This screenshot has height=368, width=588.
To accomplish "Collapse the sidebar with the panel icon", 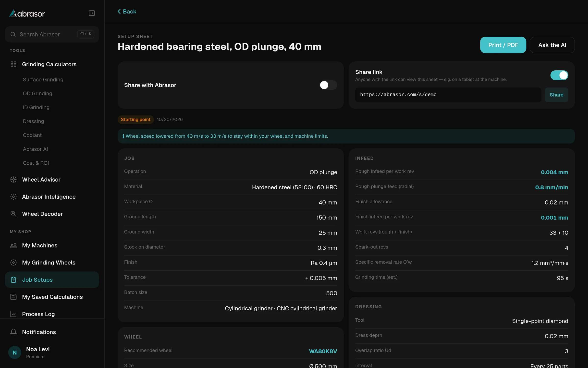I will 92,13.
